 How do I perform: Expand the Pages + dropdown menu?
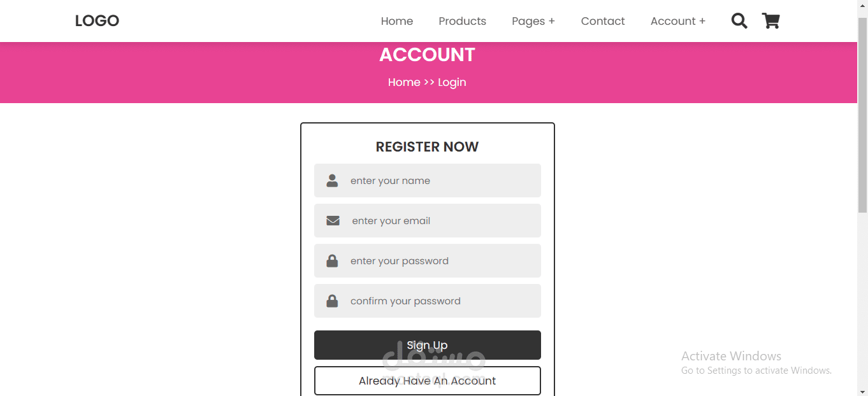tap(533, 21)
